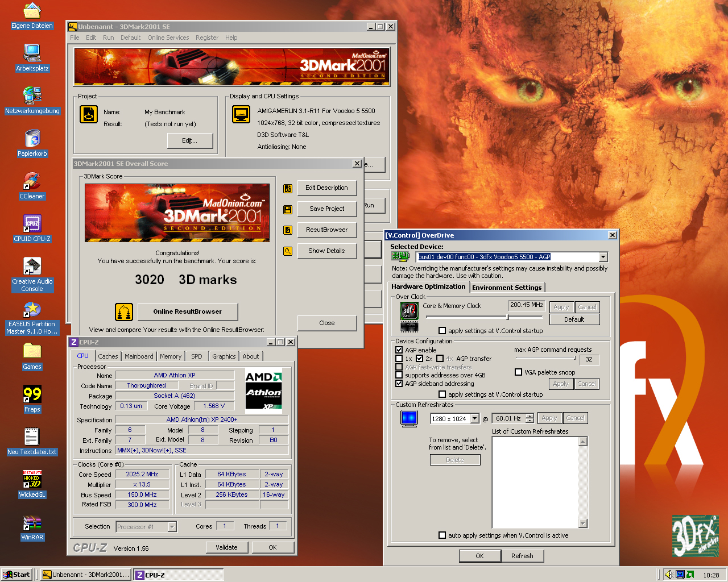Click the Show Details magnifier icon
The image size is (728, 582).
click(x=288, y=251)
